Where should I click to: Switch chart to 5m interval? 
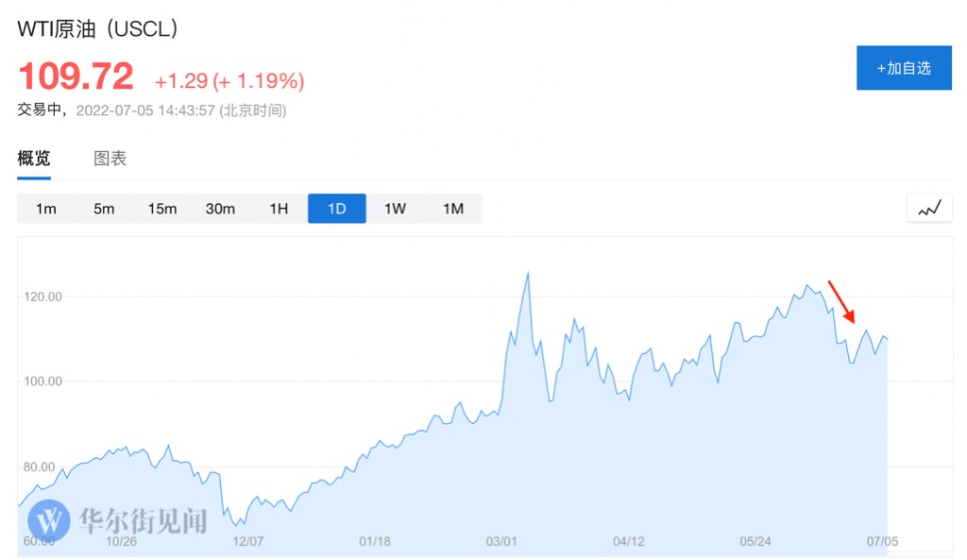point(104,209)
